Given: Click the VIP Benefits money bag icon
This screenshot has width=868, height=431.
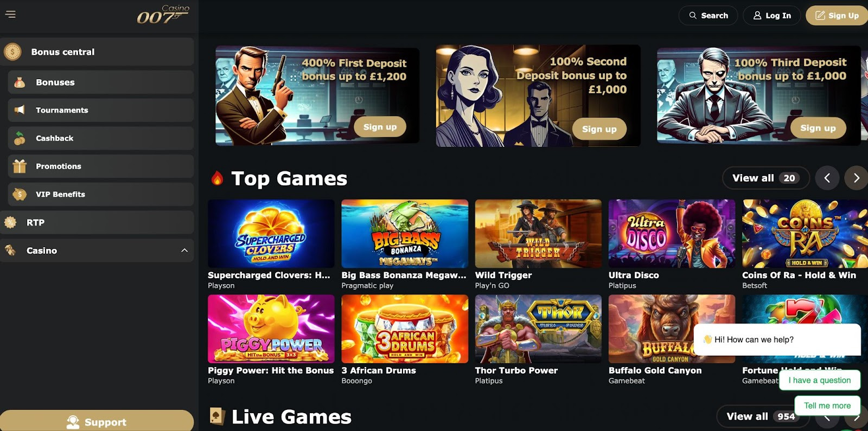Looking at the screenshot, I should coord(20,194).
